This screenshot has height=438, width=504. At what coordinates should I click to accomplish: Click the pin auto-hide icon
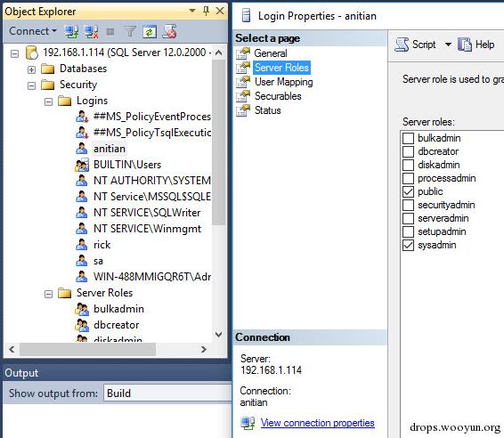point(206,12)
